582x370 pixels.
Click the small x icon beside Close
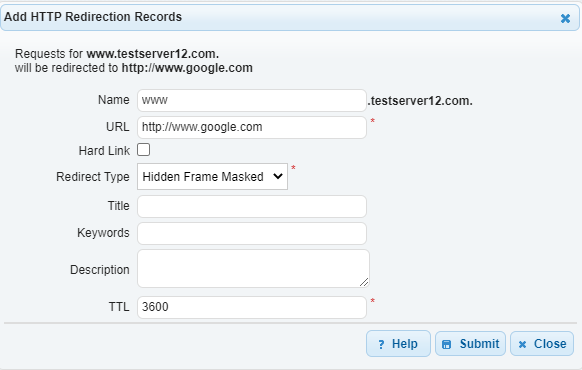pyautogui.click(x=522, y=344)
